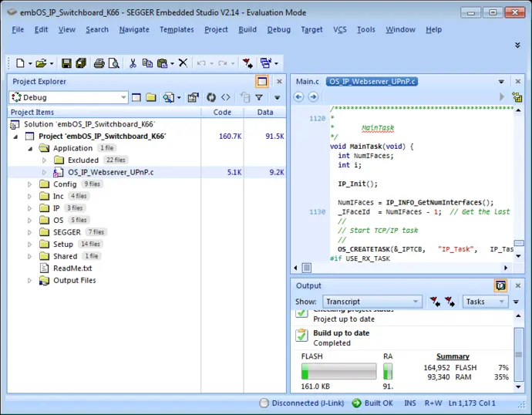This screenshot has width=532, height=415.
Task: Click the Cut scissors icon
Action: 133,63
